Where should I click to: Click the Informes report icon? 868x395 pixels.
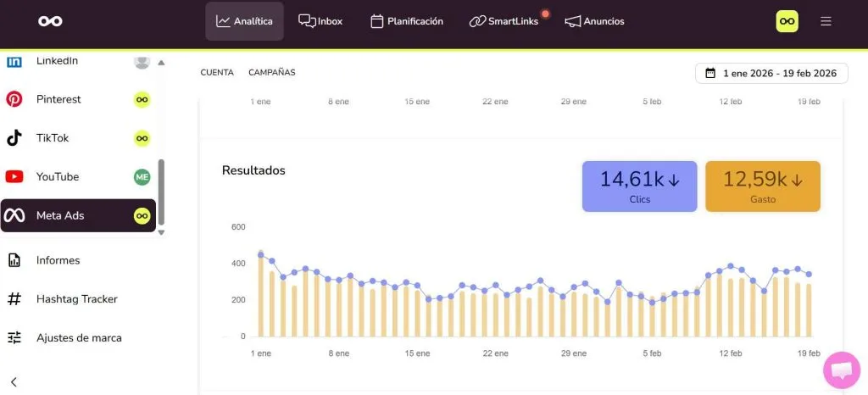pyautogui.click(x=14, y=260)
